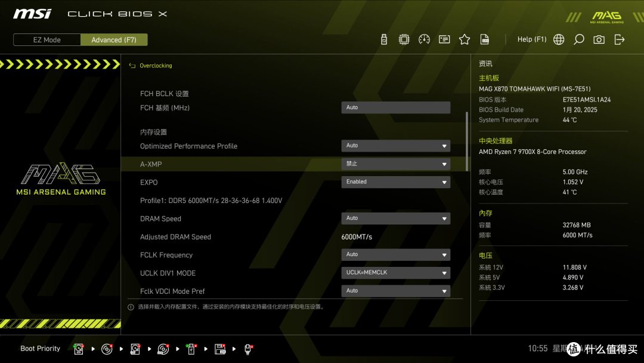Click the settings list vertical scrollbar
This screenshot has width=644, height=363.
[466, 141]
